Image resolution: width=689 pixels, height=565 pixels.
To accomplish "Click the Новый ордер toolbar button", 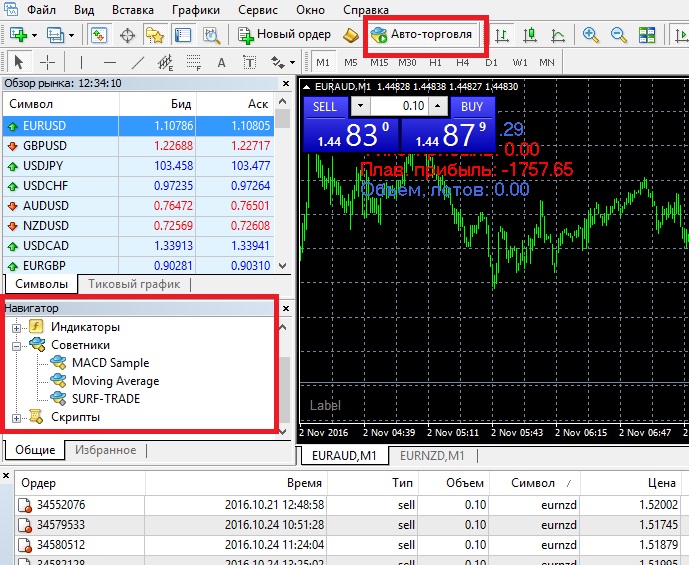I will pos(284,35).
